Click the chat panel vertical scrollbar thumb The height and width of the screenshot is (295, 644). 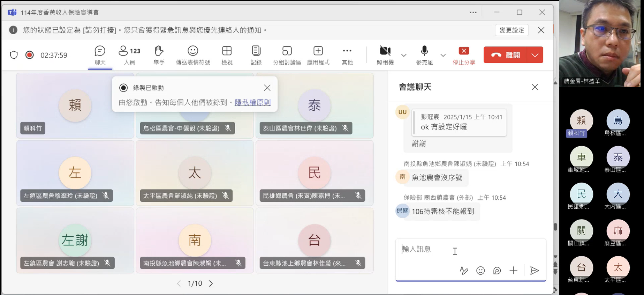pos(555,227)
